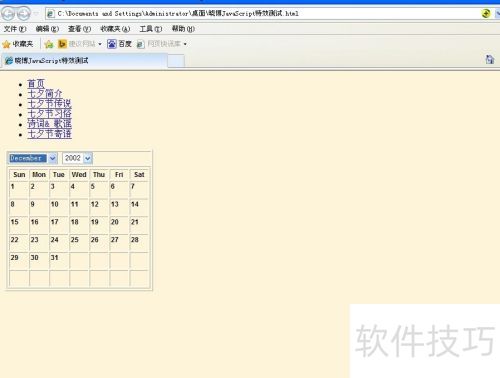Follow the 七夕简介 link
This screenshot has height=378, width=500.
point(45,94)
